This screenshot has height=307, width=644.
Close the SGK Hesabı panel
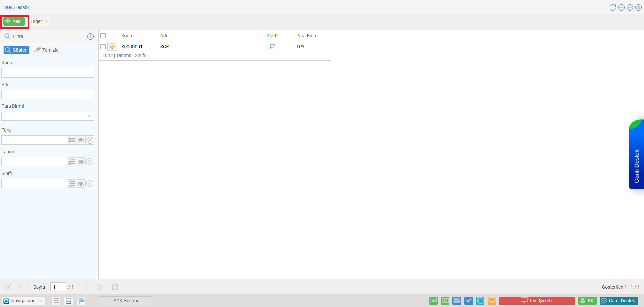639,7
